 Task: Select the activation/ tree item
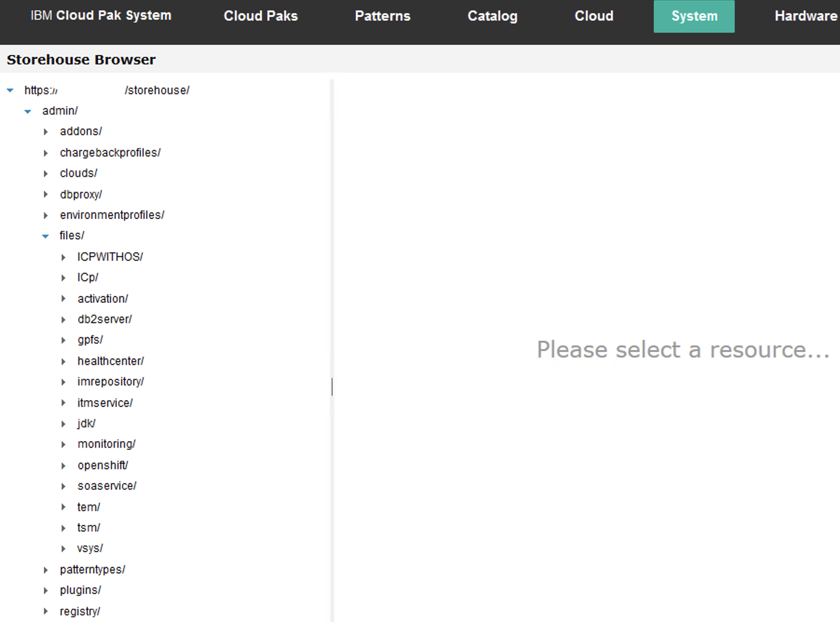click(103, 298)
